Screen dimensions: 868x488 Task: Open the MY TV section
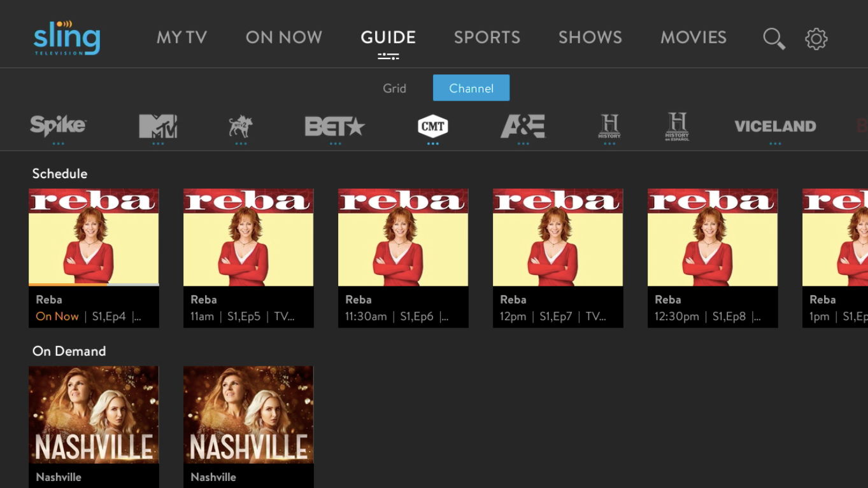coord(182,37)
